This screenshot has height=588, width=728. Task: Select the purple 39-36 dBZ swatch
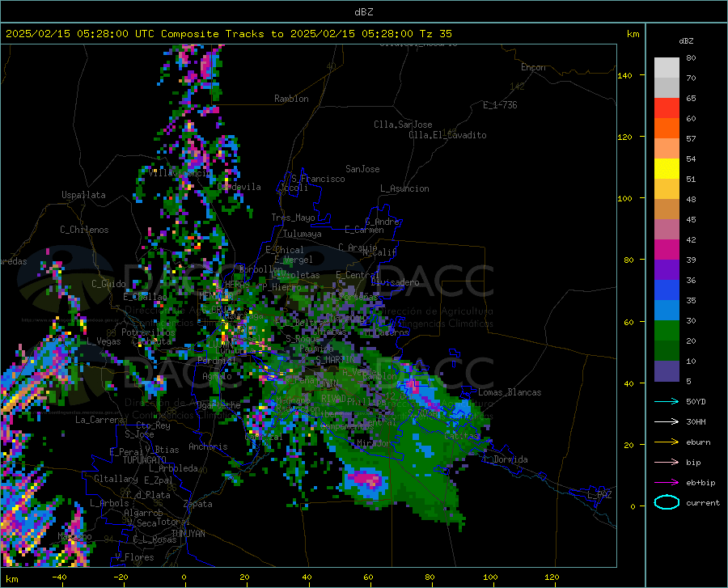click(667, 270)
